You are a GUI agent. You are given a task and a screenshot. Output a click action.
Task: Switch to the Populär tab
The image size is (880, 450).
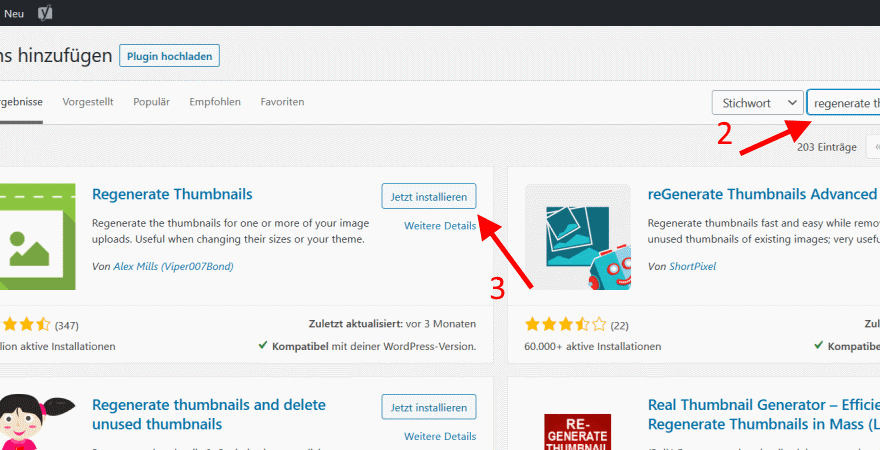152,102
